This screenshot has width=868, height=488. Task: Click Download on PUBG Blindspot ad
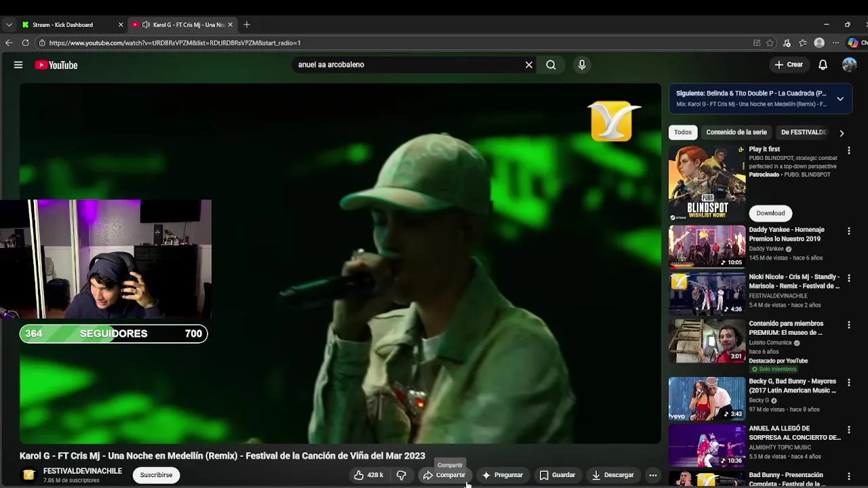pos(770,213)
